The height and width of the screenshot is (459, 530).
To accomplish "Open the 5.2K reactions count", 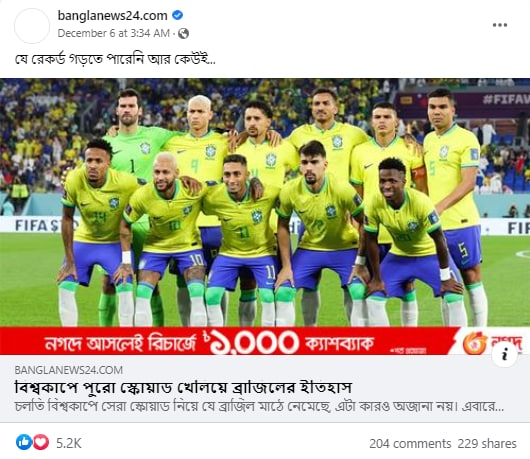I will coord(69,443).
